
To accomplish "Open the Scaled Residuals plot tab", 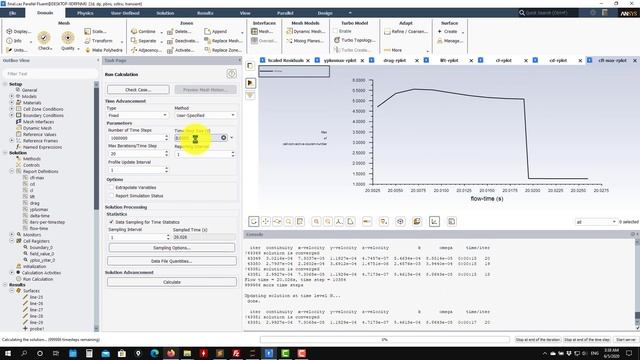I will pyautogui.click(x=285, y=60).
